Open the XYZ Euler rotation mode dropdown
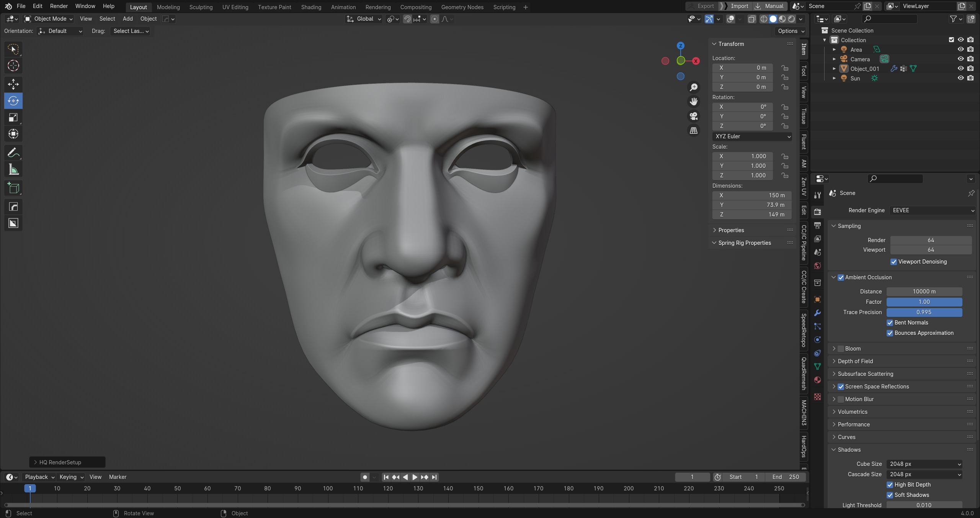This screenshot has width=980, height=518. coord(752,136)
